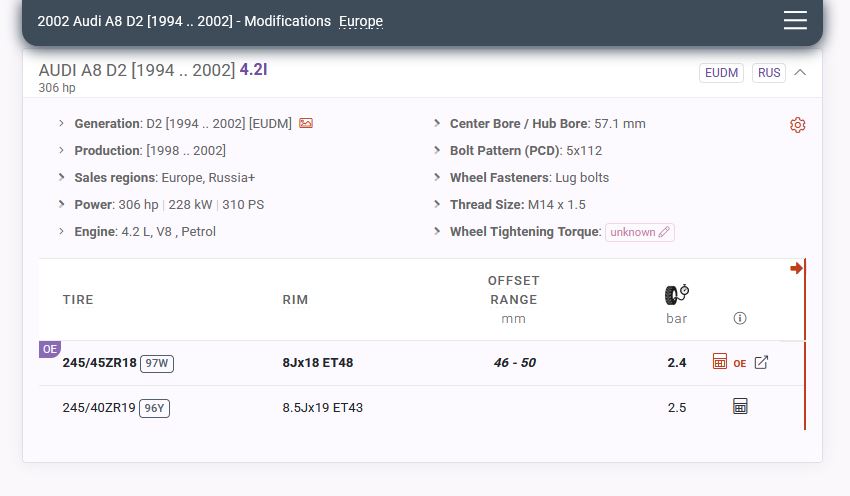
Task: Select the EUDM market badge
Action: tap(722, 73)
